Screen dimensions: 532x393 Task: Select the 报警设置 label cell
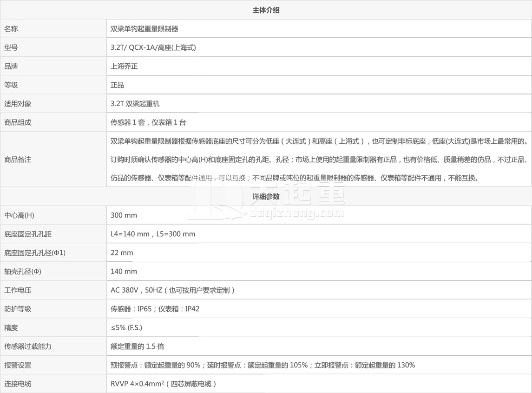(53, 365)
